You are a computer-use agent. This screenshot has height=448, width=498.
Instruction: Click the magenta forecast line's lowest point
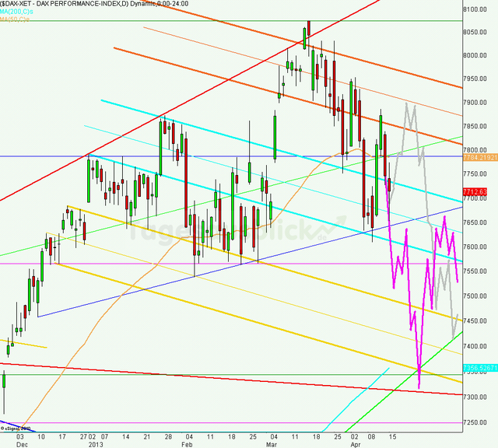(419, 387)
